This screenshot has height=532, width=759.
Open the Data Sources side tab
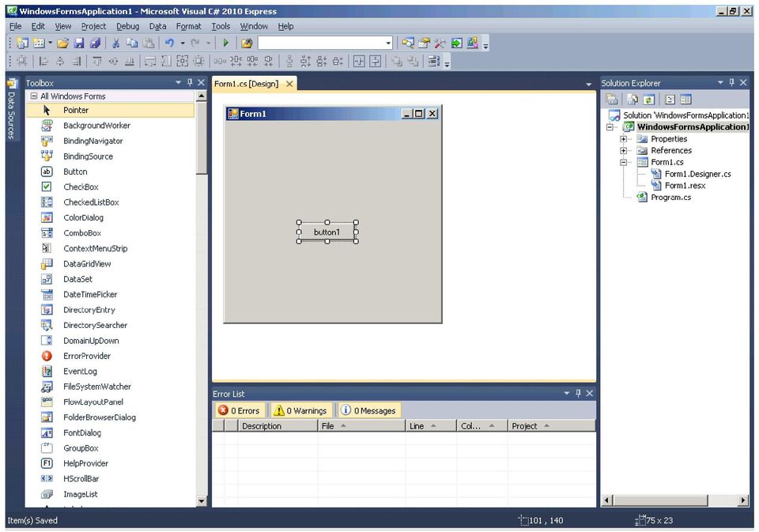pos(12,108)
